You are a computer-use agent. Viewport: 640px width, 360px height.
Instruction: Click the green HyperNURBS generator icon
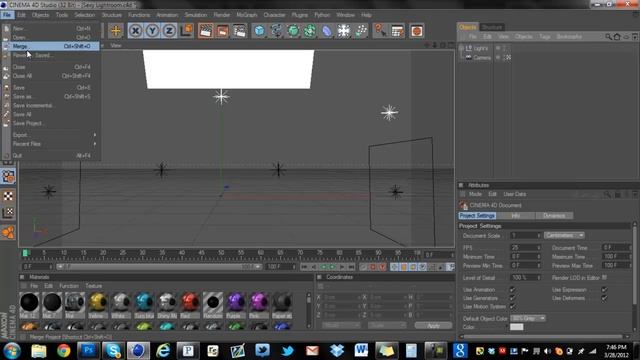point(293,31)
